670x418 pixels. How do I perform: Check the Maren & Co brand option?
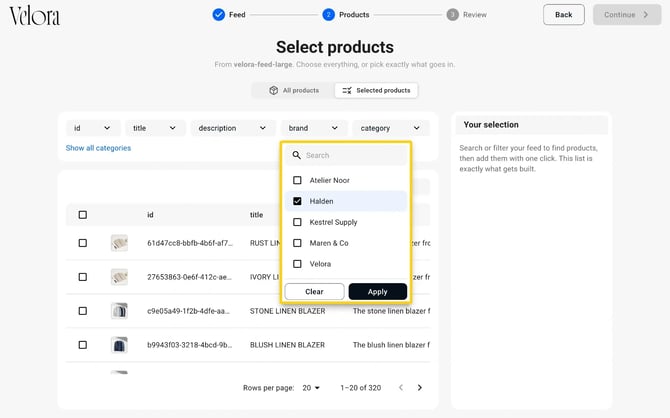[x=297, y=243]
